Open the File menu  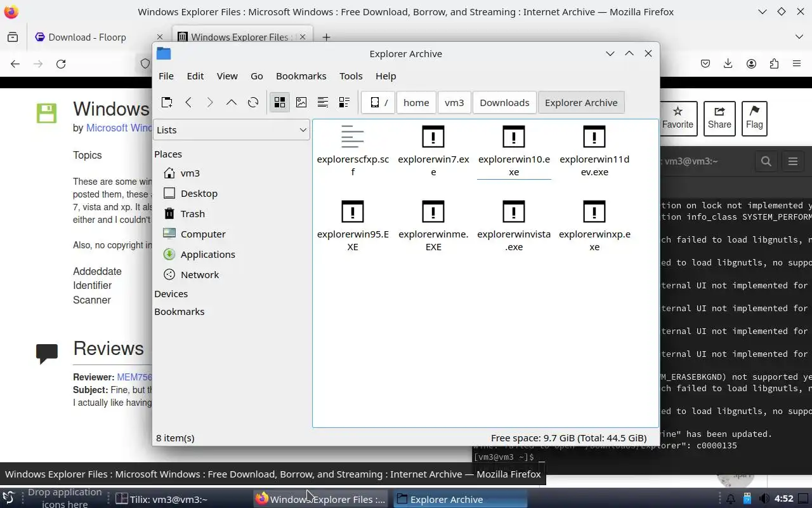[166, 76]
